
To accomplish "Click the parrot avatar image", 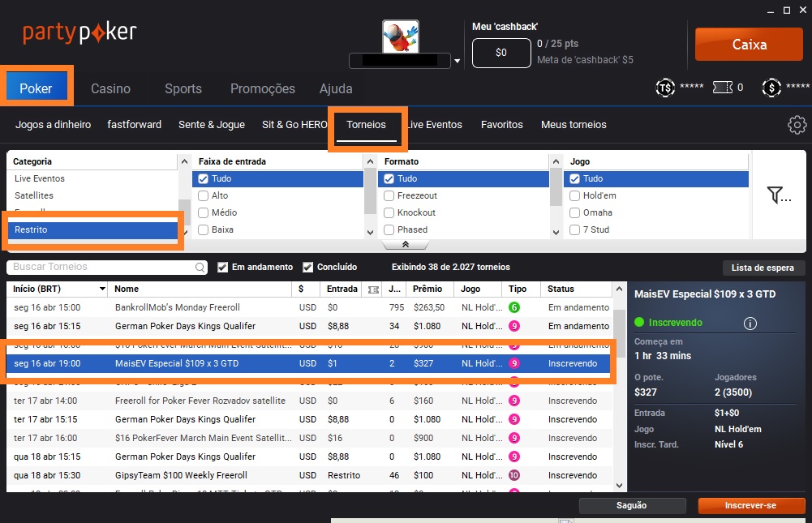I will tap(400, 36).
